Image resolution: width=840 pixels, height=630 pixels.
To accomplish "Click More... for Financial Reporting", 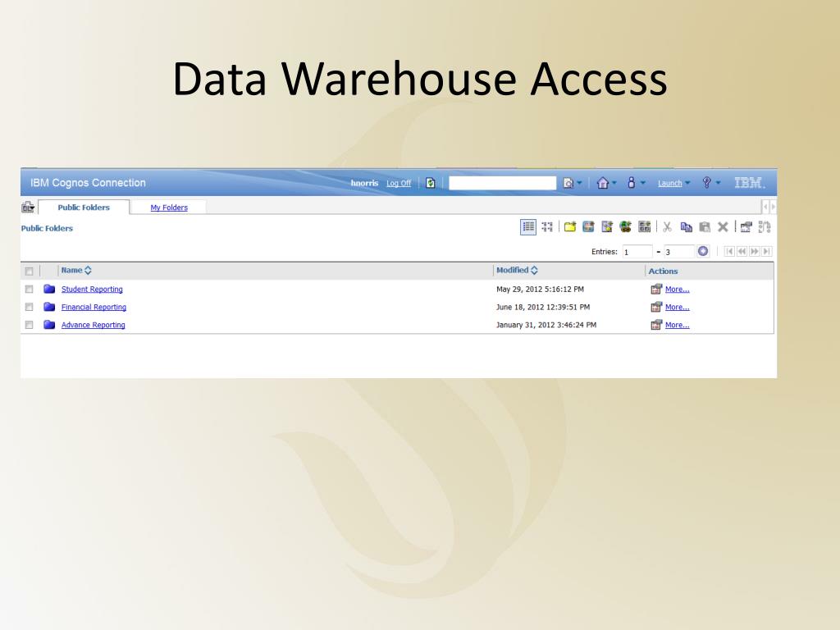I will [677, 307].
